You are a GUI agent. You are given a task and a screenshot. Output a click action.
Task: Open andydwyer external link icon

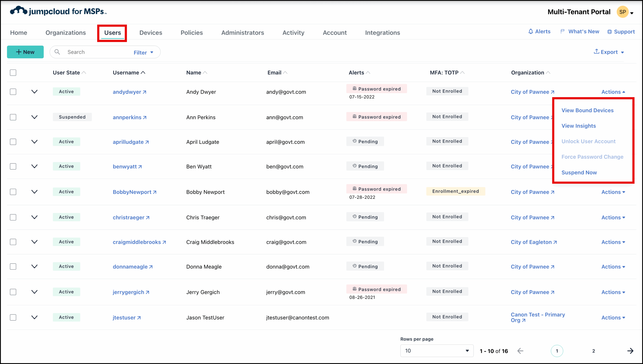click(x=144, y=92)
